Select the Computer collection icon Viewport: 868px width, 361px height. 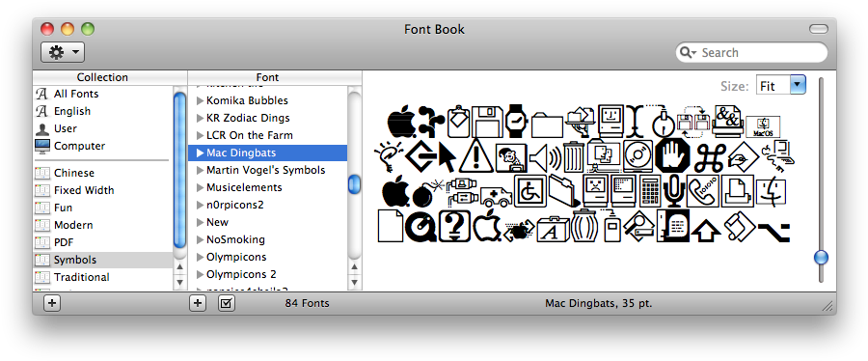click(42, 146)
